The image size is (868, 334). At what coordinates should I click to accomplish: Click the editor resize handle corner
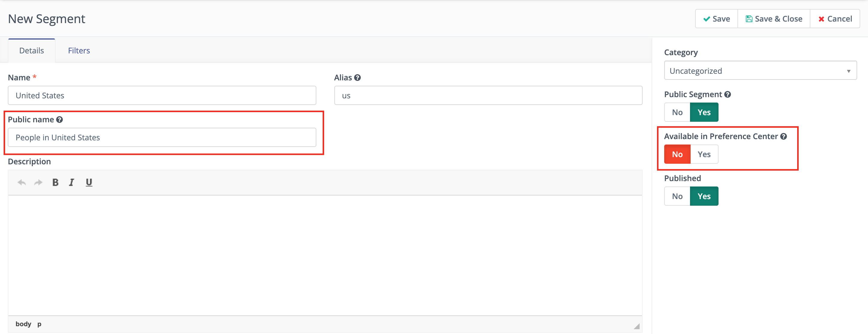[x=637, y=326]
